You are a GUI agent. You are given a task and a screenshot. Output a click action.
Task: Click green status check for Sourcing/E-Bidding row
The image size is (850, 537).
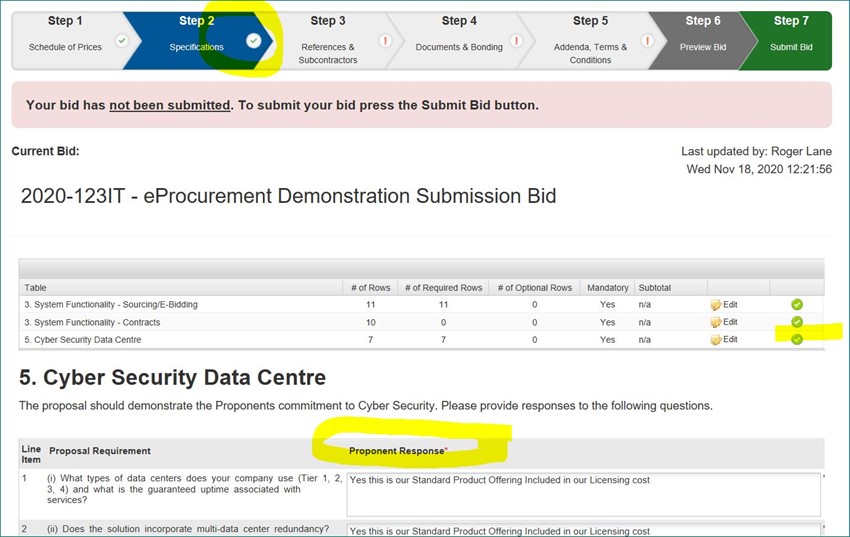coord(797,305)
